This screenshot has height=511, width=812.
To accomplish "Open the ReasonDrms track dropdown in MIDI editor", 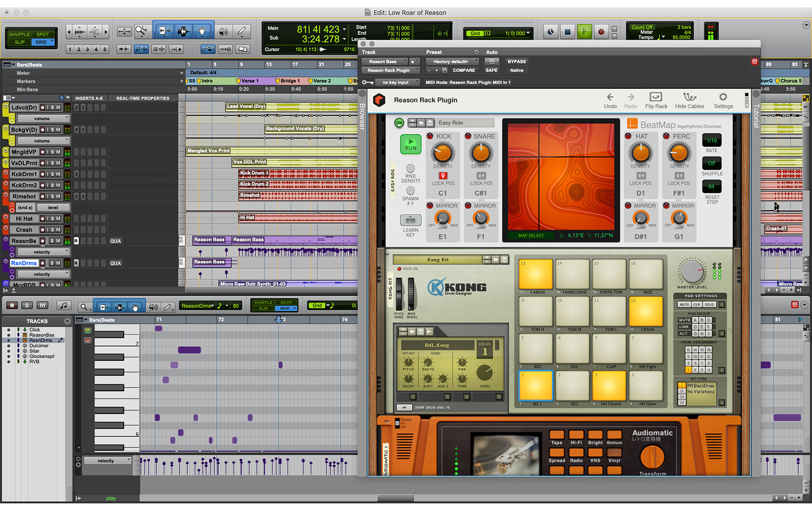I will [197, 306].
